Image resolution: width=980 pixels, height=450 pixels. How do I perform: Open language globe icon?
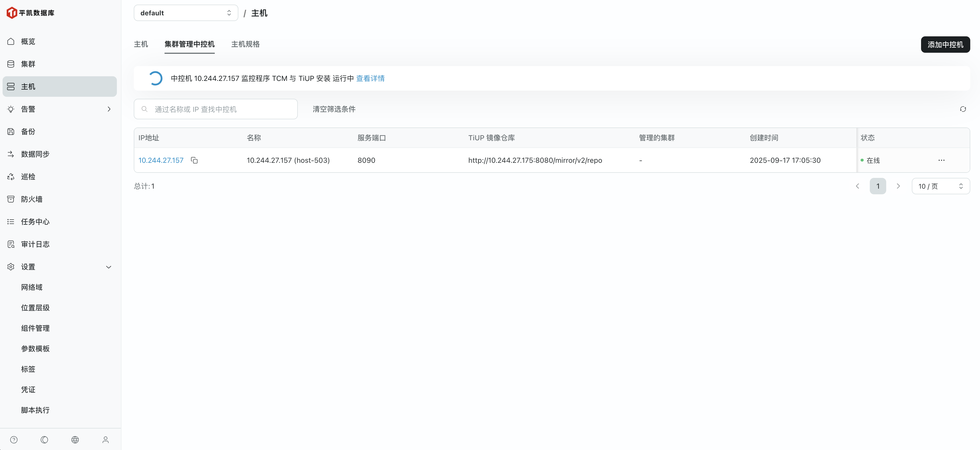(75, 440)
